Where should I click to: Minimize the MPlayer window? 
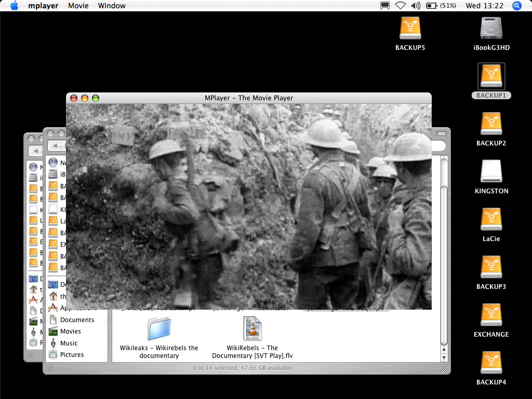pyautogui.click(x=85, y=98)
